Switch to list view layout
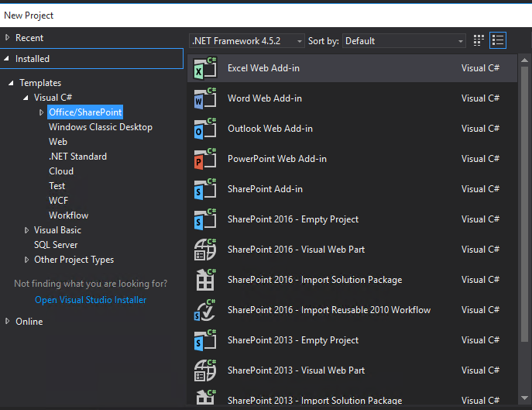 [498, 40]
